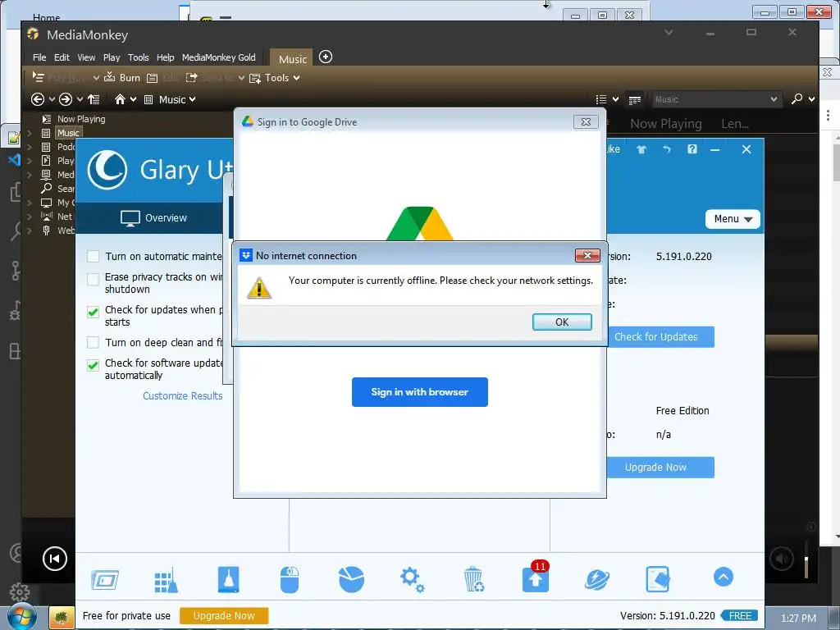Enable Erase privacy tracks on shutdown checkbox
This screenshot has height=630, width=840.
pyautogui.click(x=94, y=279)
